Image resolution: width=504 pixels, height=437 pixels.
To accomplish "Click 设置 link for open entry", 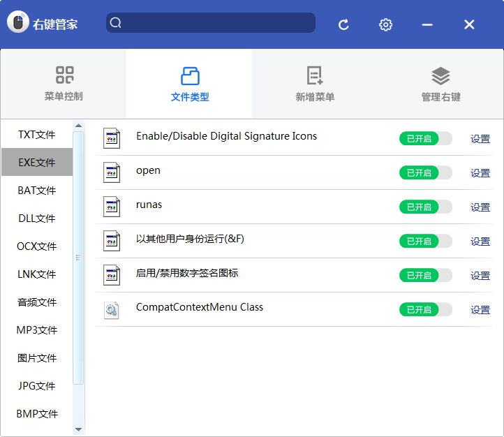I will coord(480,173).
